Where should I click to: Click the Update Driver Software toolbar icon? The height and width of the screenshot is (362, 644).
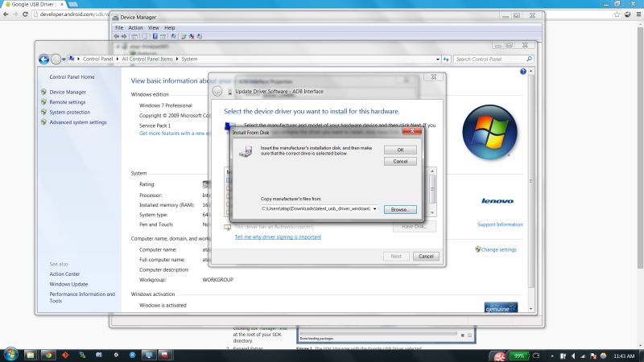tap(184, 36)
